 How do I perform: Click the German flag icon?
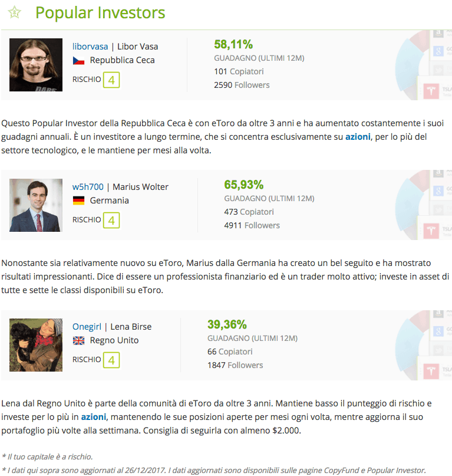click(78, 201)
